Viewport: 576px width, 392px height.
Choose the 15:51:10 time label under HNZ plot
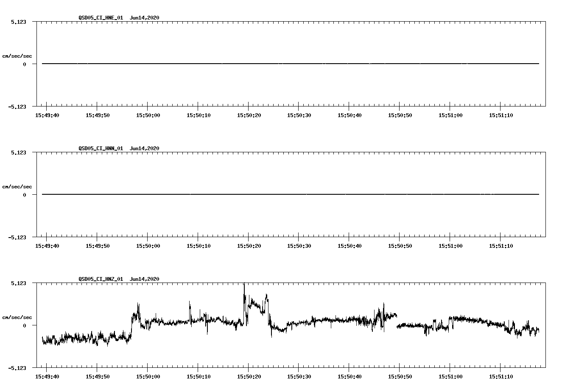tap(501, 376)
